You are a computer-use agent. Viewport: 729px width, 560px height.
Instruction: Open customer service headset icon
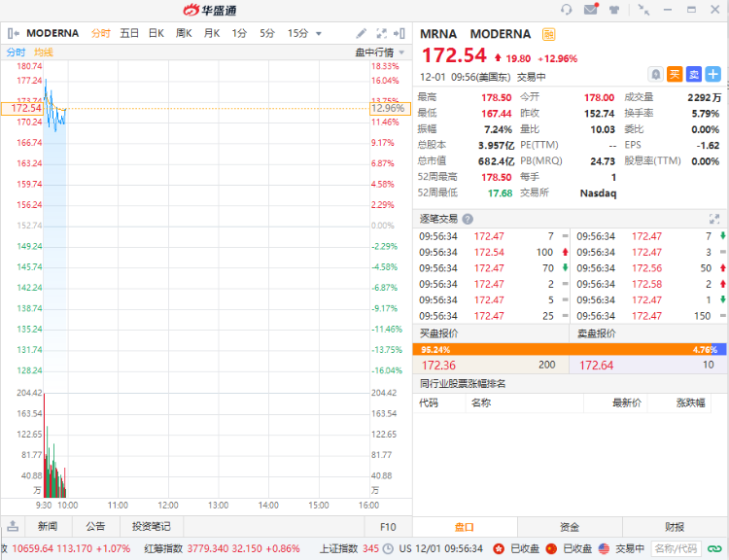point(566,10)
